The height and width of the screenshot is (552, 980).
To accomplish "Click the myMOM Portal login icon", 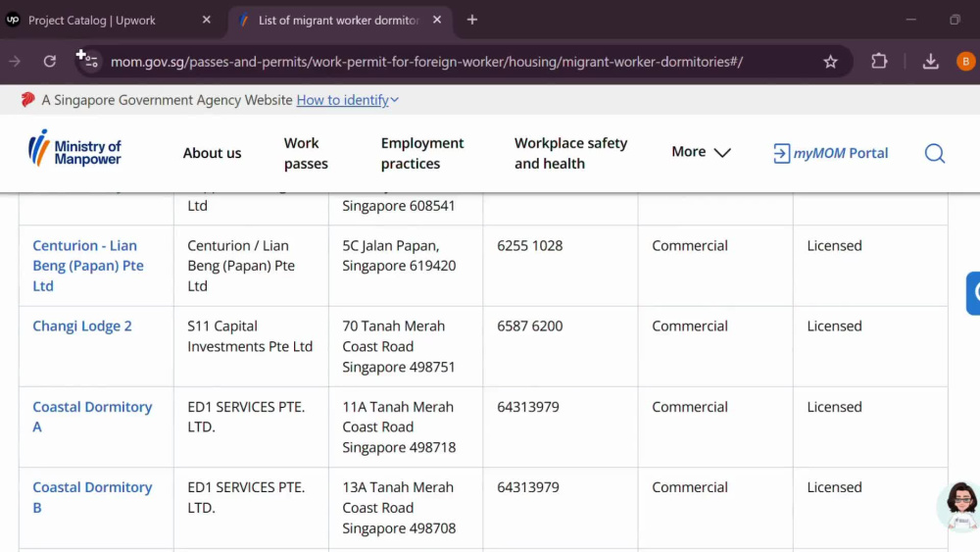I will click(781, 153).
